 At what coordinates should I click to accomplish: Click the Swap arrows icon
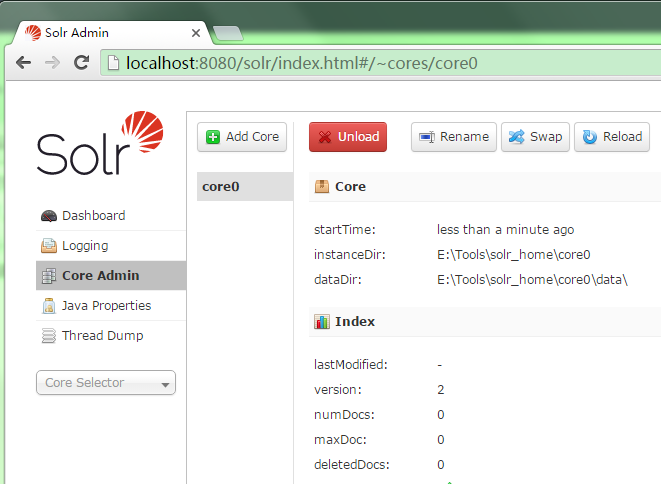[x=516, y=137]
